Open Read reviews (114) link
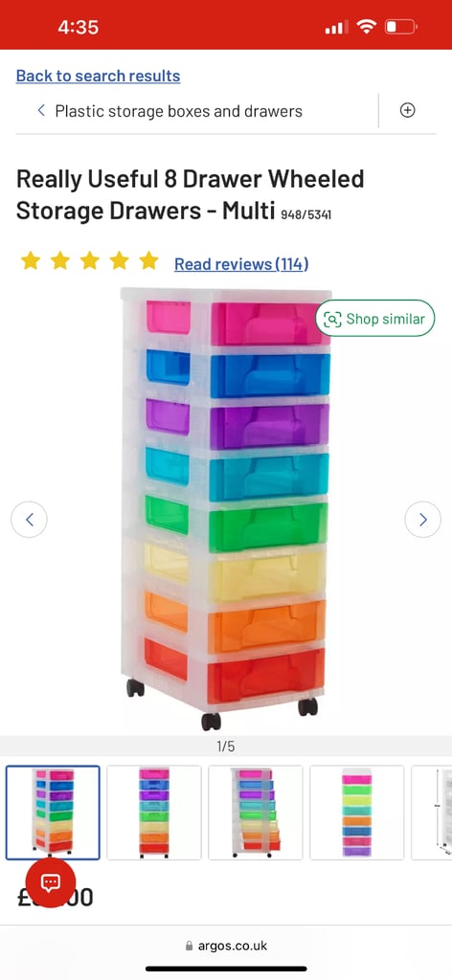The height and width of the screenshot is (980, 452). (241, 264)
